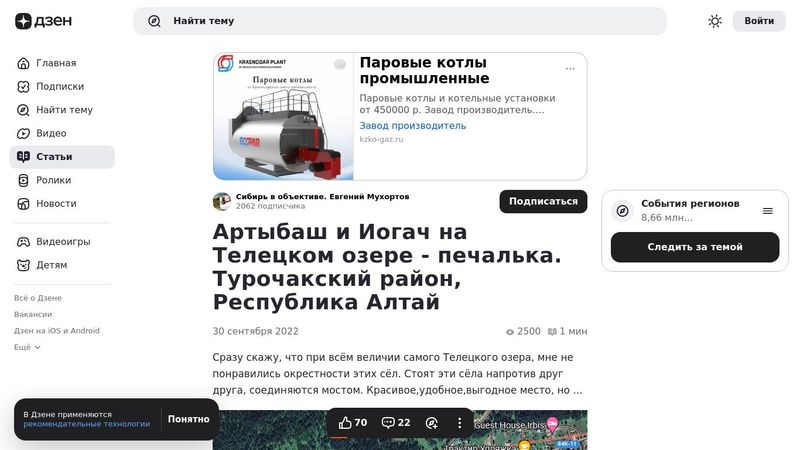Click the Dzen logo icon
Viewport: 800px width, 450px height.
(23, 21)
